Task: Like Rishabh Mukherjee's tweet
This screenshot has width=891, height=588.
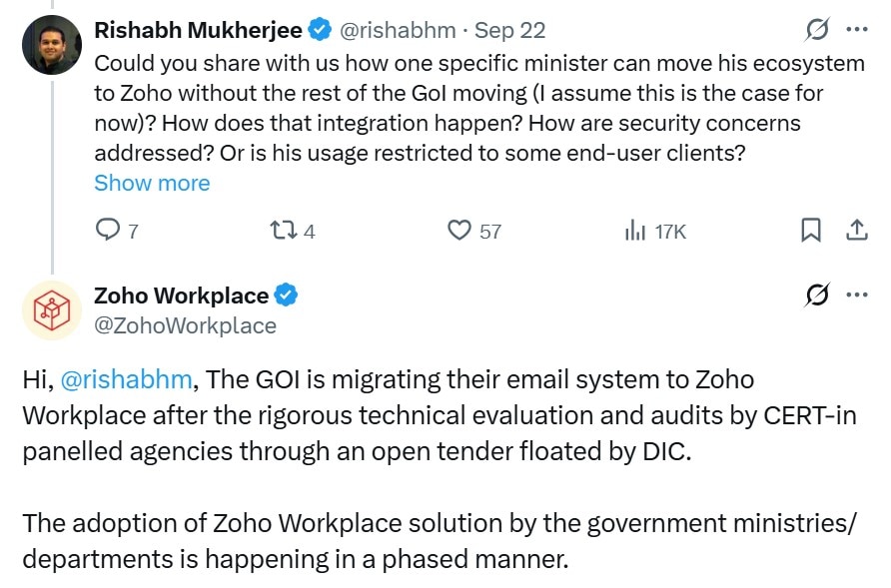Action: [459, 231]
